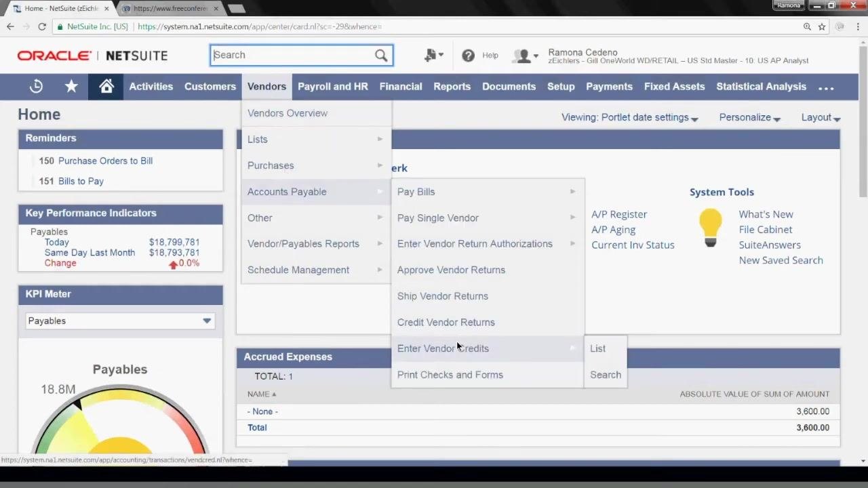Click the browser address bar URL
Screen dimensions: 868x488
point(260,26)
